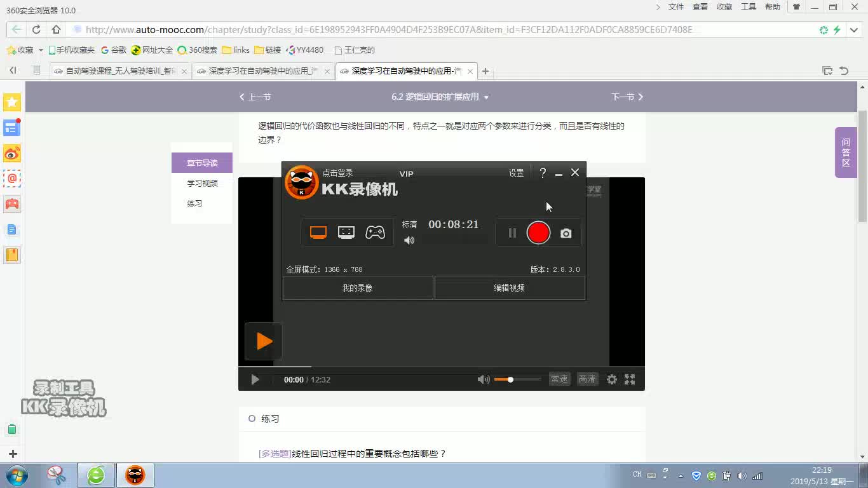Open the links bookmark folder
Screen dimensions: 868x488
coord(236,50)
